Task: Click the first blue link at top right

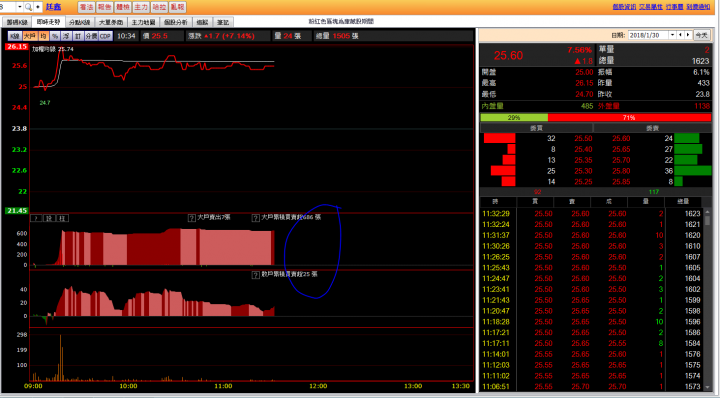Action: (624, 7)
